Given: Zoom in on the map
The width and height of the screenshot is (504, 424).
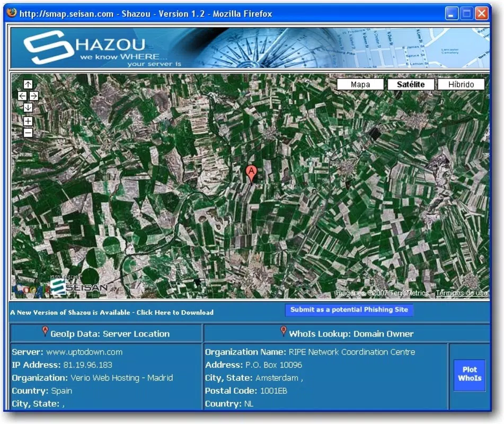Looking at the screenshot, I should [x=28, y=121].
